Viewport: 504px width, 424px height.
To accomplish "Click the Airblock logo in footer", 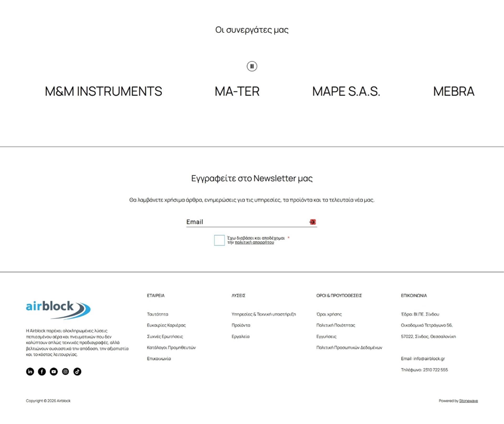I will 58,310.
